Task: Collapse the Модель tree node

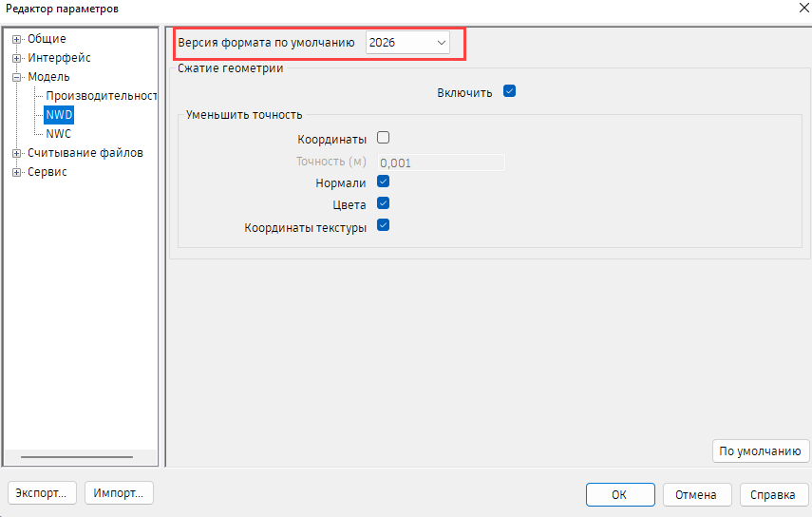Action: [x=16, y=78]
